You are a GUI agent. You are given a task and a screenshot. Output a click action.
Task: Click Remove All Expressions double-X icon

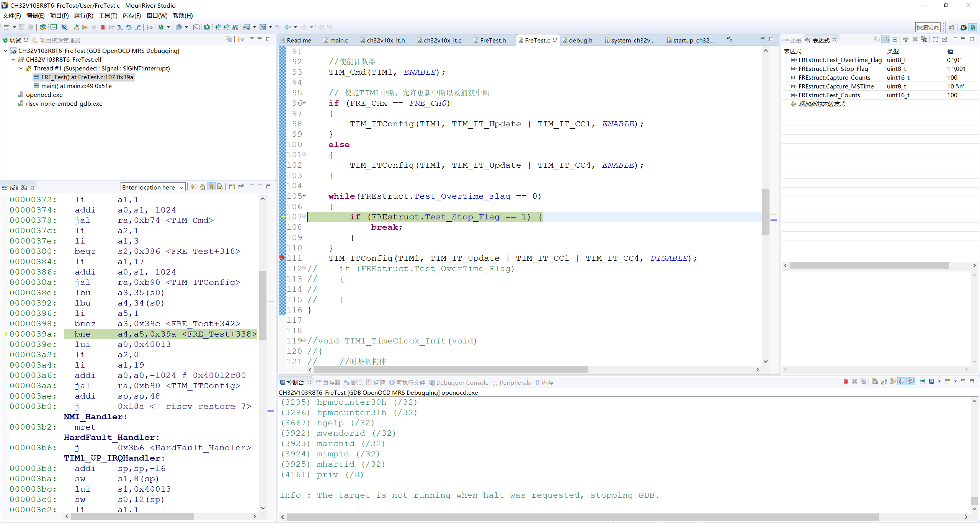[x=924, y=39]
